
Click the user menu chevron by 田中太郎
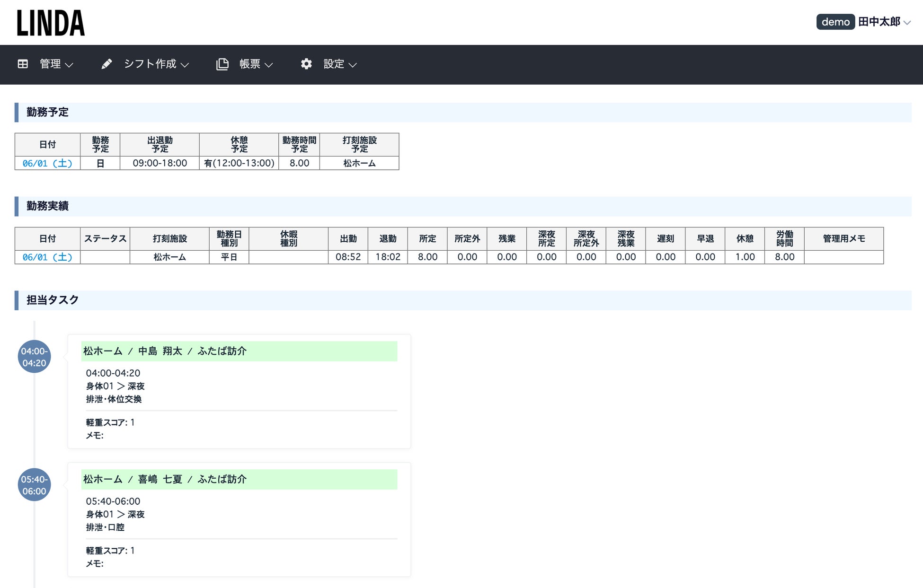pos(907,22)
